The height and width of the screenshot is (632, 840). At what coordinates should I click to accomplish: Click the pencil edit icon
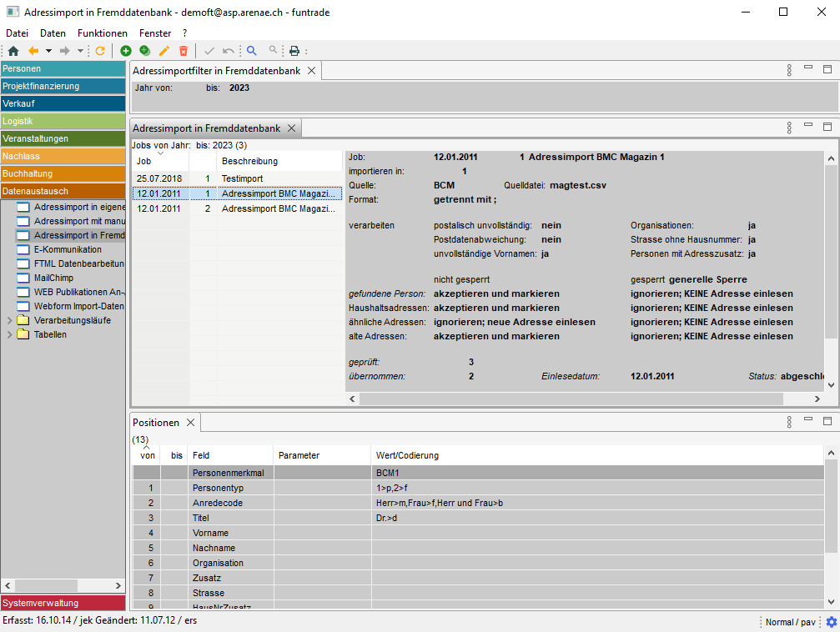164,51
